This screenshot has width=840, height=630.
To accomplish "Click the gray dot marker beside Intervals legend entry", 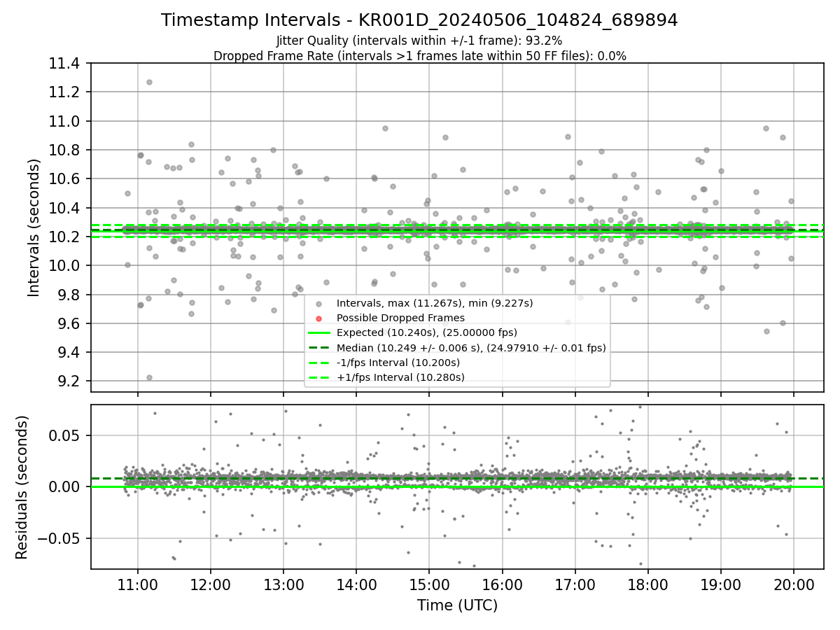I will 318,304.
